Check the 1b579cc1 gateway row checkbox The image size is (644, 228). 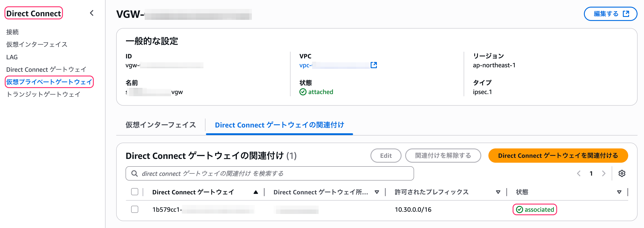135,209
